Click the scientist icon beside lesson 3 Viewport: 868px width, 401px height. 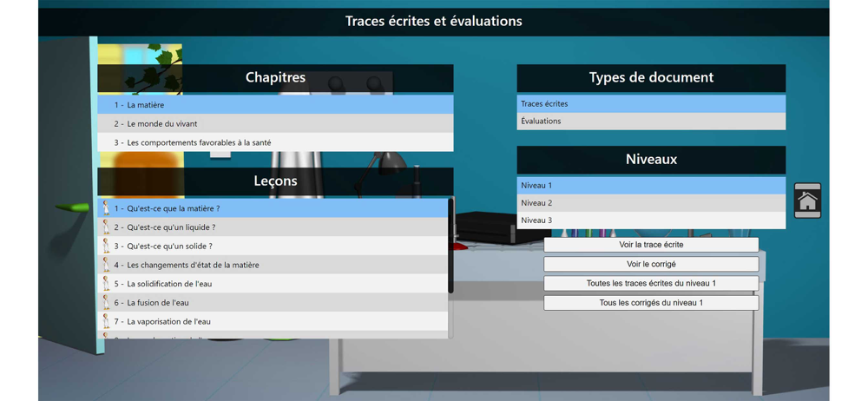[106, 246]
